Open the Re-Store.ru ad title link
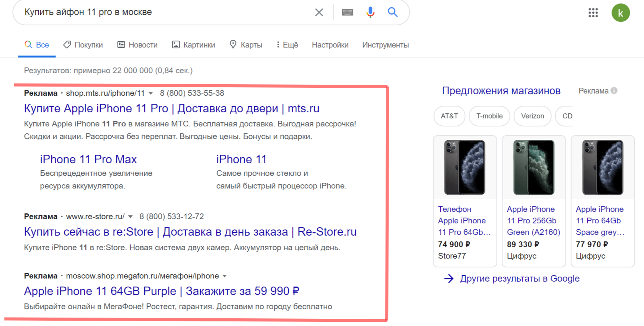Image resolution: width=644 pixels, height=326 pixels. [x=190, y=232]
